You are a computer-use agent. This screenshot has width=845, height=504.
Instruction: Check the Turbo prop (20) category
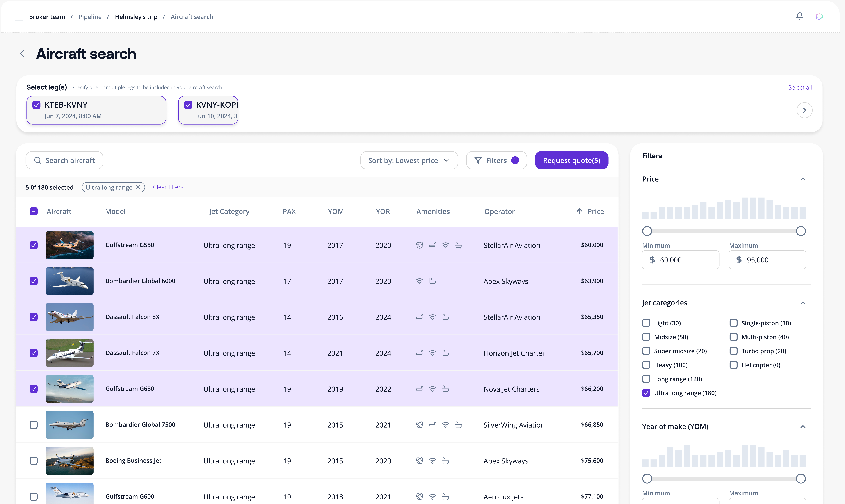pos(733,351)
